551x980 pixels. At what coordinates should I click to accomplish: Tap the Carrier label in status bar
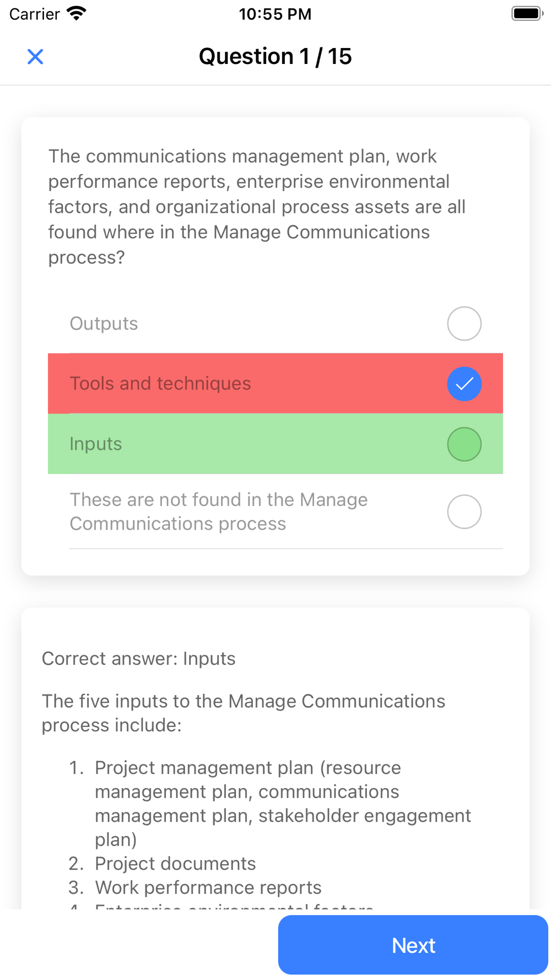coord(34,14)
